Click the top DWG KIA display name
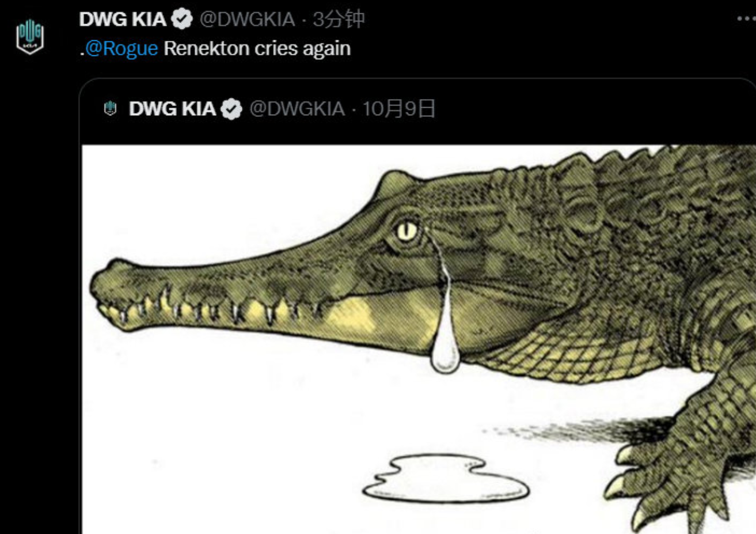Screen dimensions: 756x534 (x=123, y=19)
